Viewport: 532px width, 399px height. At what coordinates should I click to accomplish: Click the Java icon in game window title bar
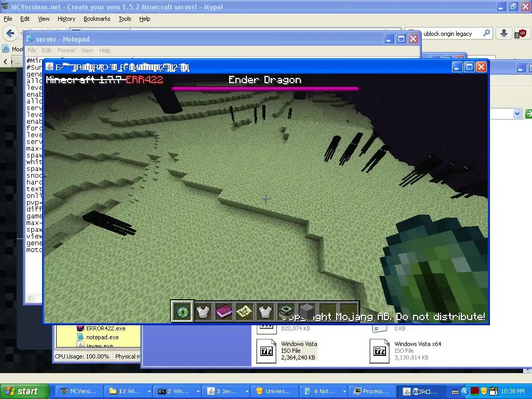(x=49, y=67)
